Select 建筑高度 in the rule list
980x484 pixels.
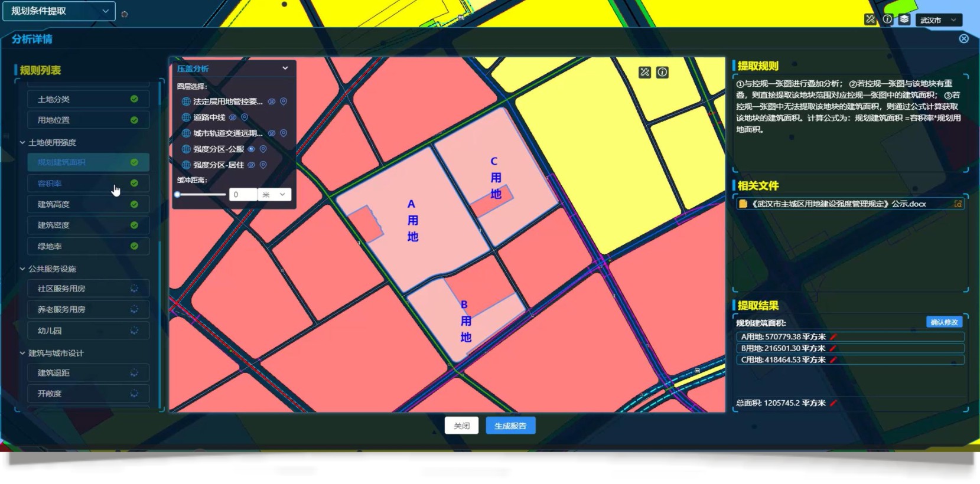pos(88,204)
